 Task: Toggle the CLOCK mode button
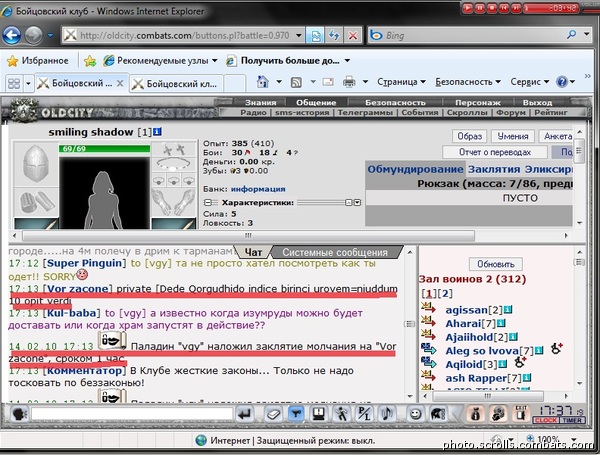(546, 420)
